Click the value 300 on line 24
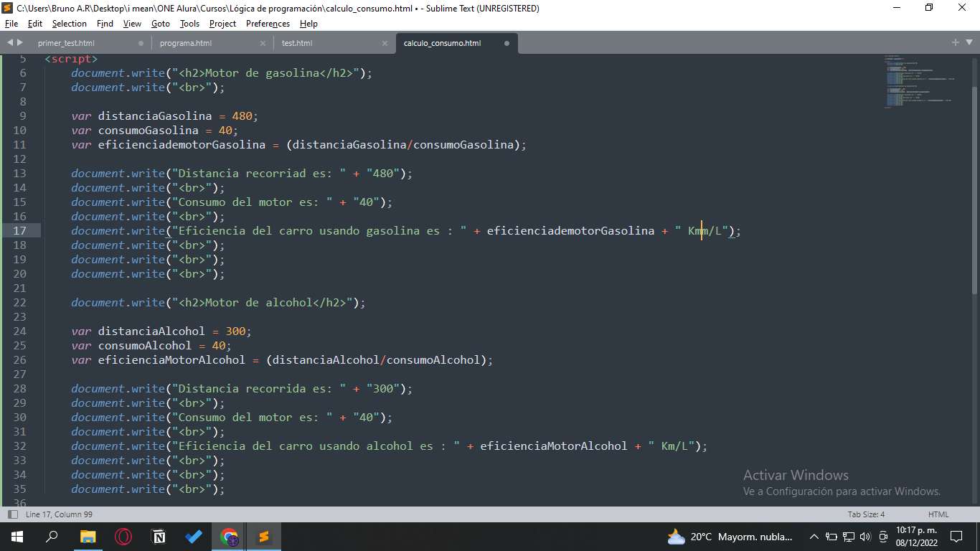980x551 pixels. click(x=235, y=331)
